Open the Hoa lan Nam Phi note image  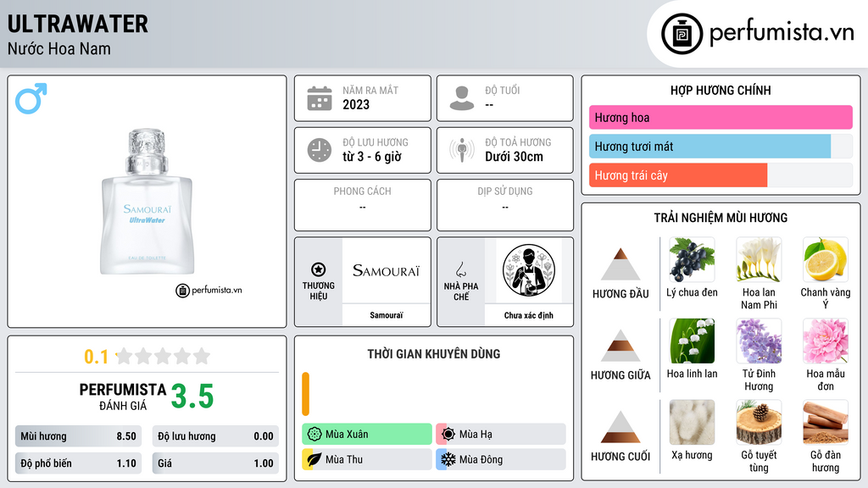pyautogui.click(x=759, y=260)
